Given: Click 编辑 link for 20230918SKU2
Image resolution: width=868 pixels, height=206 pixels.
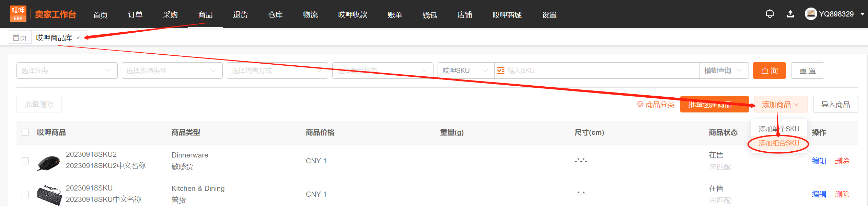Looking at the screenshot, I should (x=819, y=161).
